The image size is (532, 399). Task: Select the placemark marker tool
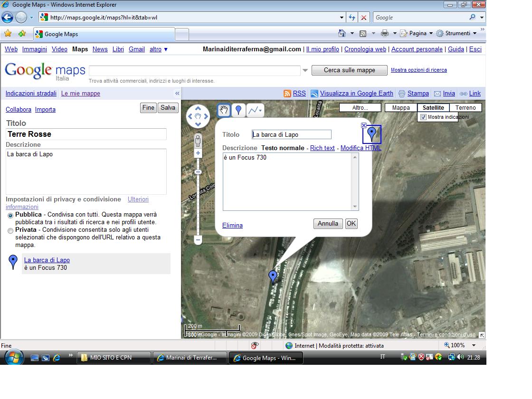(238, 110)
